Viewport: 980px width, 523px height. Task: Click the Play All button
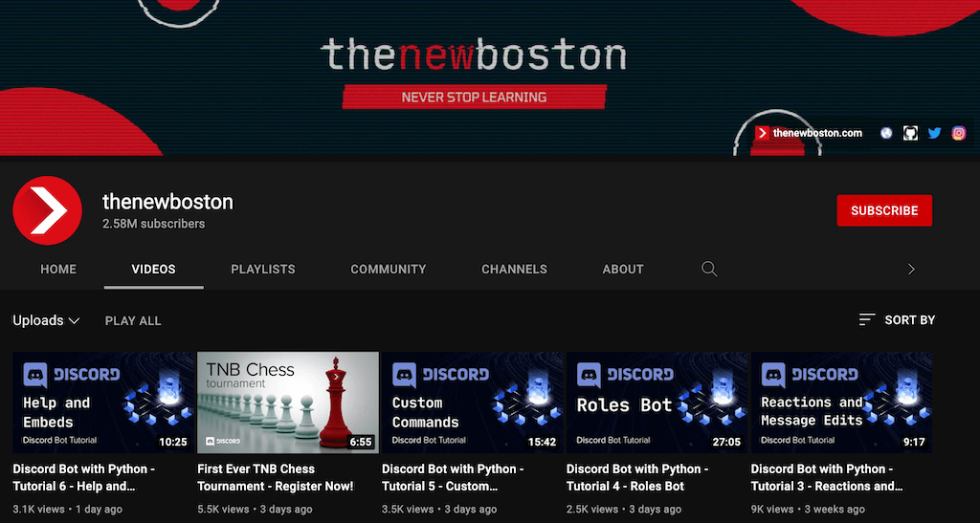[133, 321]
